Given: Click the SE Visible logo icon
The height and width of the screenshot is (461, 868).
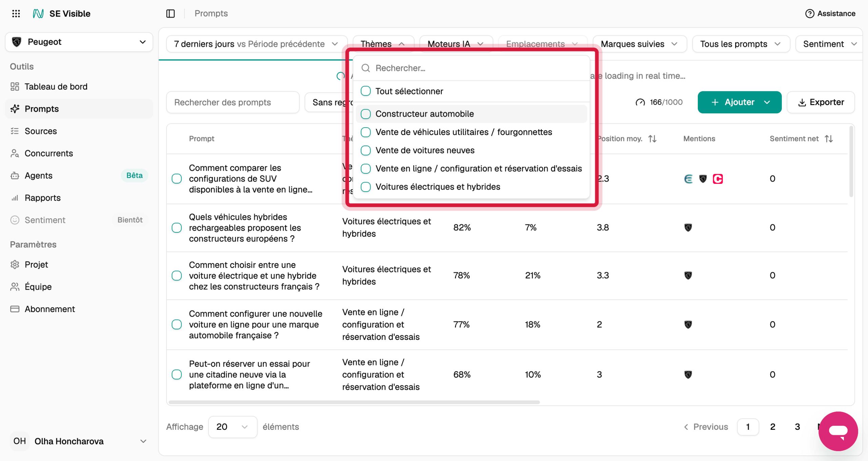Looking at the screenshot, I should tap(38, 14).
